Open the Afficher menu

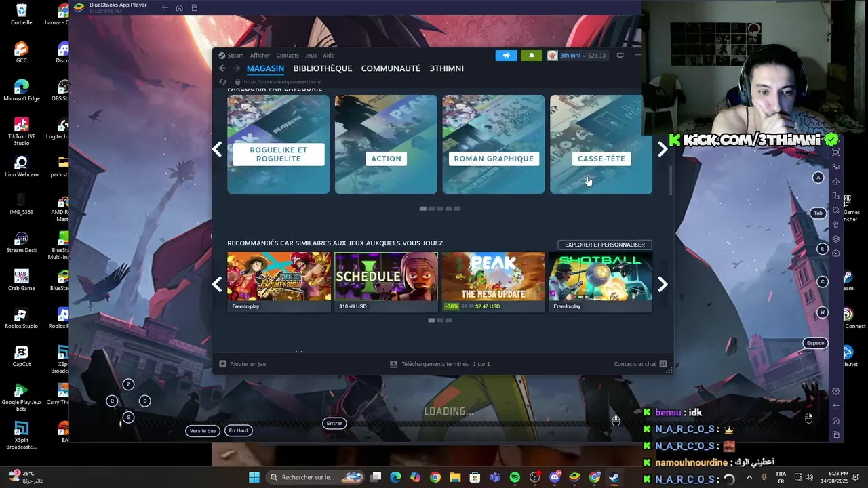tap(260, 56)
